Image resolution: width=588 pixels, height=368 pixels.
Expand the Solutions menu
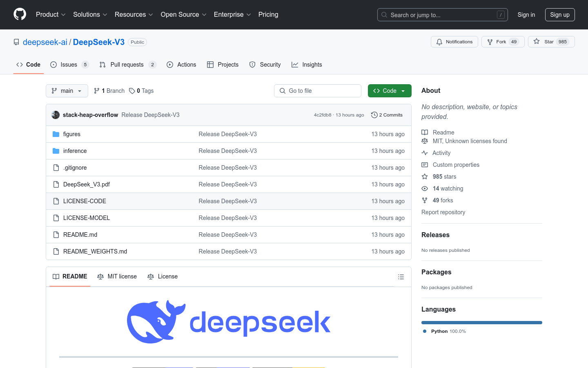point(90,15)
